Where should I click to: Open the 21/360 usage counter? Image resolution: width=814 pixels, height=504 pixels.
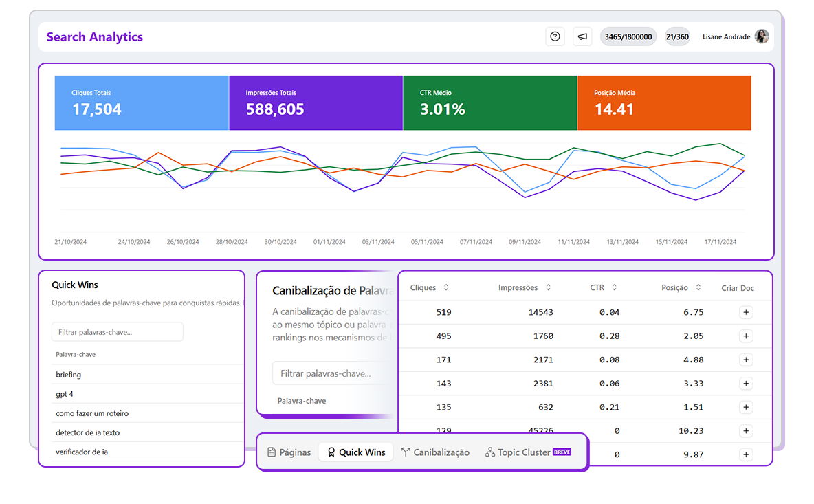[x=677, y=36]
